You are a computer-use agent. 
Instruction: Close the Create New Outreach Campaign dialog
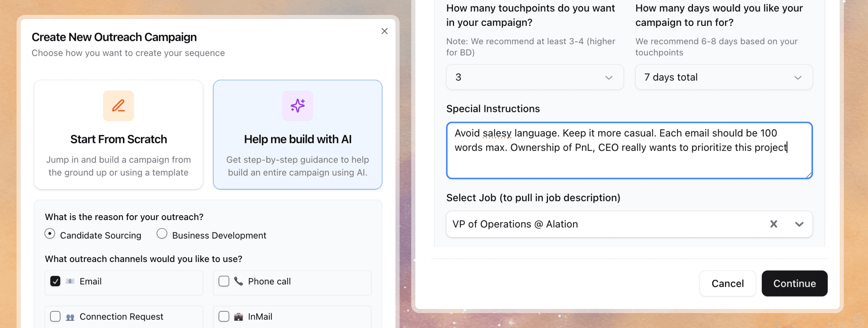pyautogui.click(x=384, y=31)
